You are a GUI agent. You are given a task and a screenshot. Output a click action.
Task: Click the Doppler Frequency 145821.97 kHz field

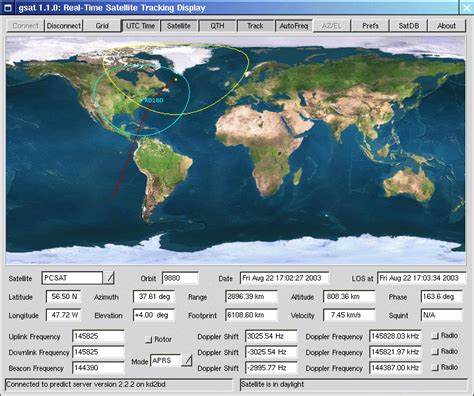pos(395,352)
